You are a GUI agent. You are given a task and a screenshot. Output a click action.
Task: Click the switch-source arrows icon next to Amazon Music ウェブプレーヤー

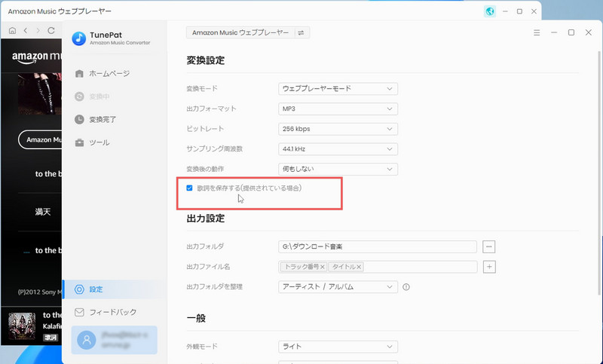click(x=301, y=33)
